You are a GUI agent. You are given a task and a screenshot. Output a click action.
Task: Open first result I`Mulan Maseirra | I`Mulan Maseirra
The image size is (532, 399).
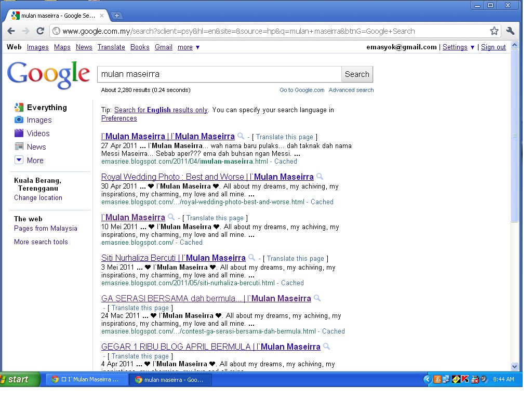pos(168,137)
